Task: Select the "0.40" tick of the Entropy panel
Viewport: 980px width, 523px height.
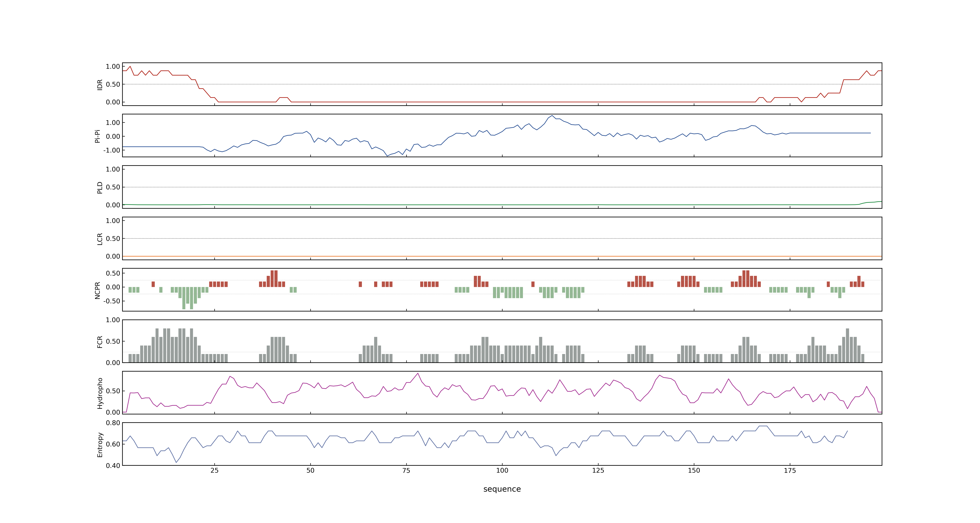Action: [113, 466]
